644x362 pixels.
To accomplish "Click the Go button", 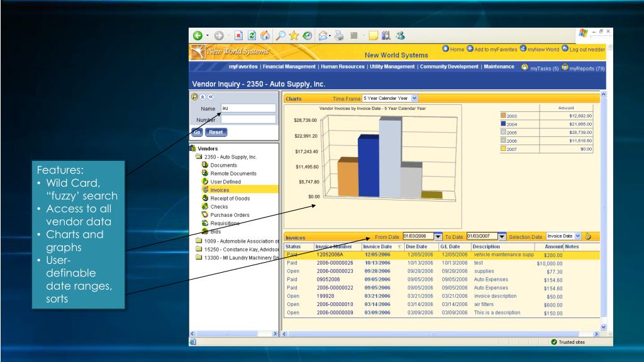I will coord(197,132).
